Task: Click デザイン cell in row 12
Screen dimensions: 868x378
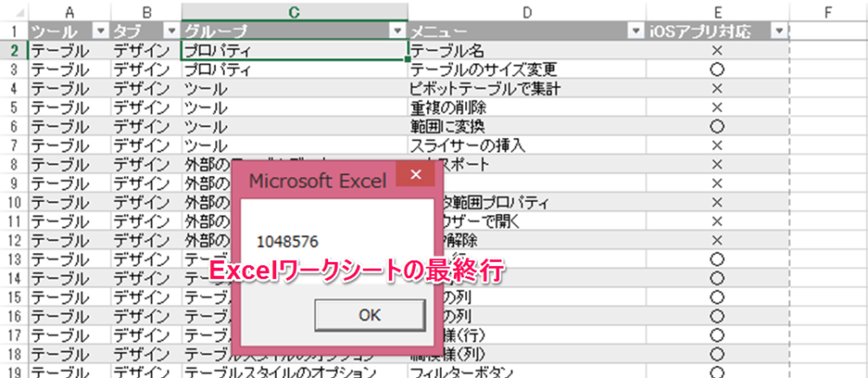Action: pyautogui.click(x=146, y=240)
